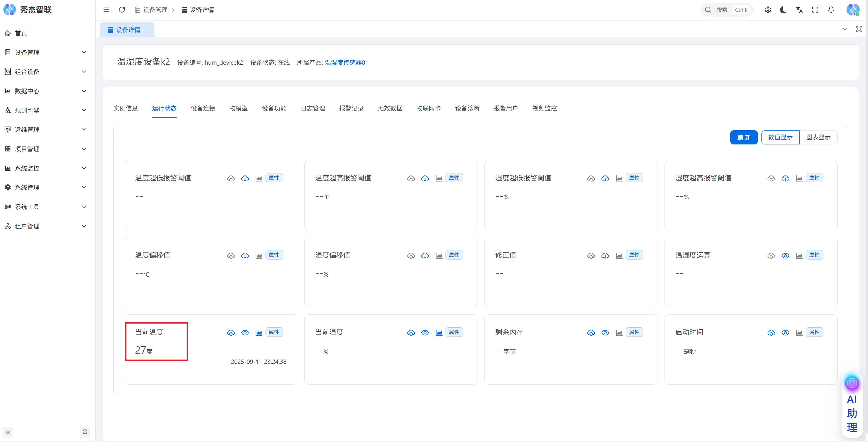868x442 pixels.
Task: Click the notification bell icon
Action: coord(831,10)
